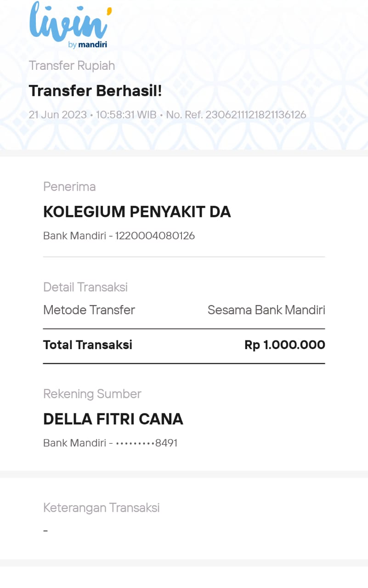Click the "Detail Transaksi" heading
Viewport: 368px width, 588px height.
point(85,287)
